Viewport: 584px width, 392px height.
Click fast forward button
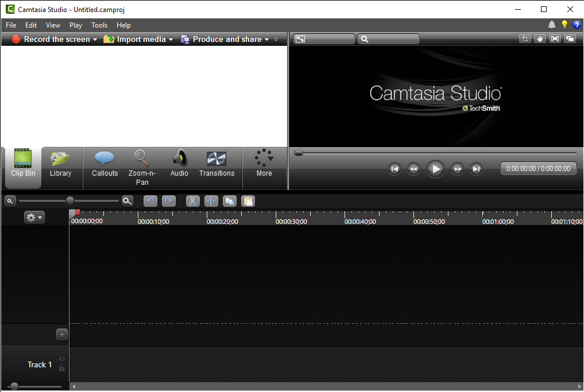(x=457, y=169)
